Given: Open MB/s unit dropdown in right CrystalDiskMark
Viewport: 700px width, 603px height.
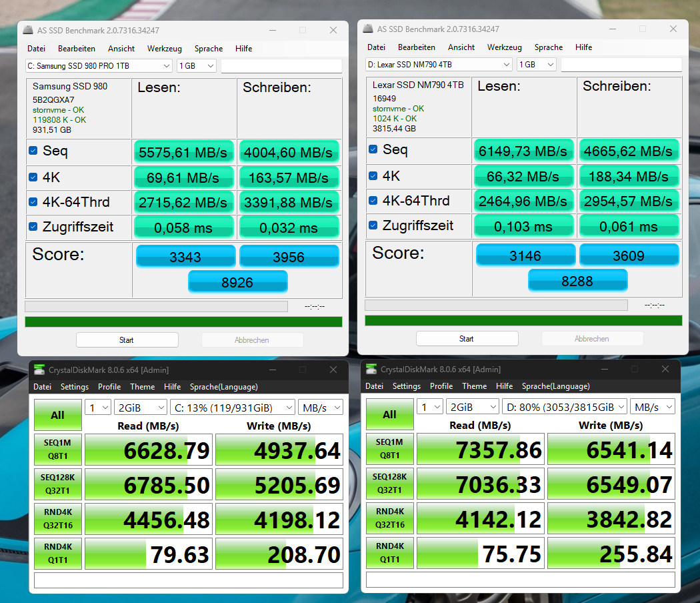Looking at the screenshot, I should [x=653, y=407].
